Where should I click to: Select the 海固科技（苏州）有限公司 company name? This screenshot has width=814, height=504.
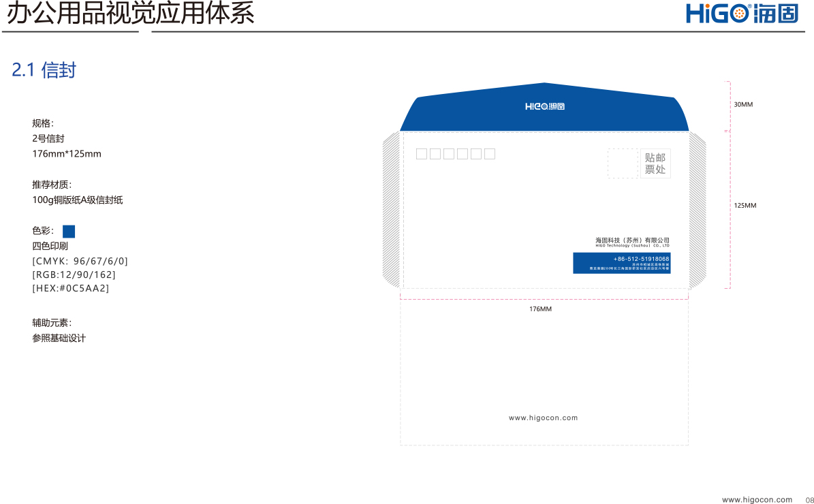coord(632,240)
